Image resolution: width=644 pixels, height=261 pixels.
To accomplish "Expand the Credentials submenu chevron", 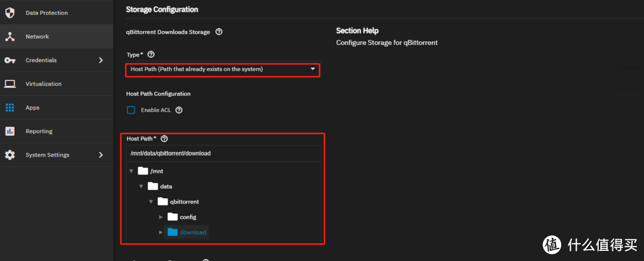I will (x=101, y=60).
